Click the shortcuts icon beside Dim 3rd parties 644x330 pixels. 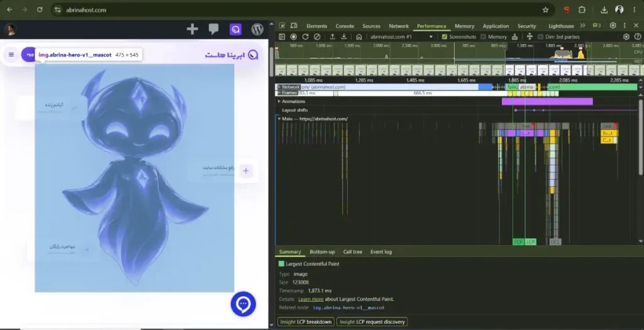(530, 36)
